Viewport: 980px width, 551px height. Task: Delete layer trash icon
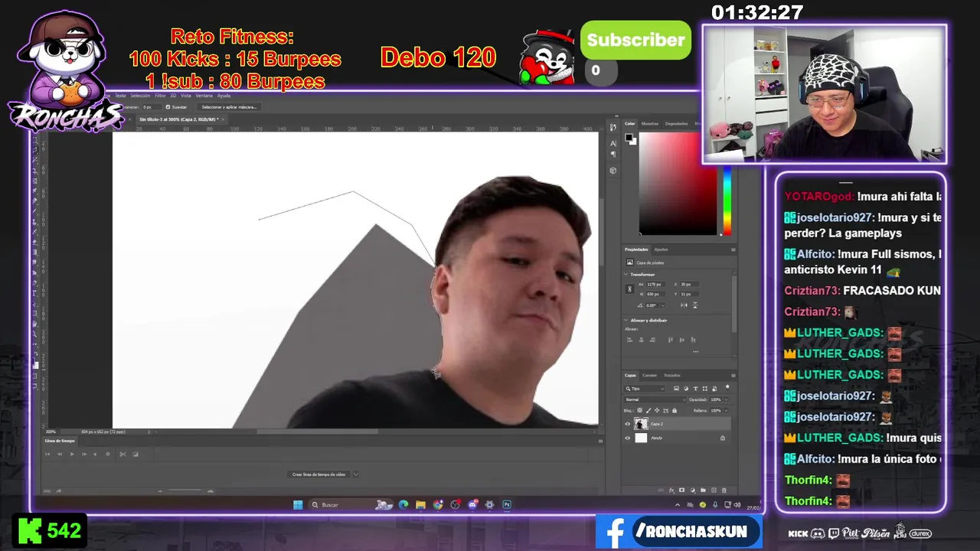(x=724, y=490)
